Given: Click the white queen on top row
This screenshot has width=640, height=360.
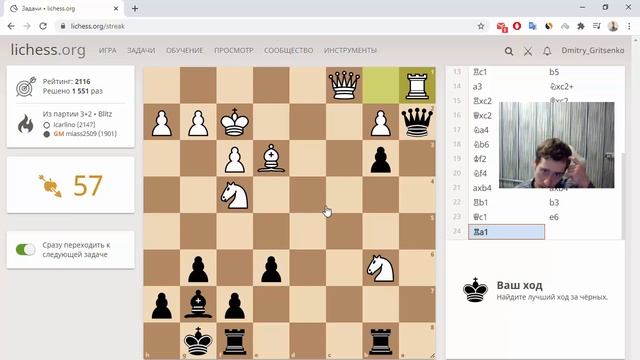Looking at the screenshot, I should click(344, 85).
